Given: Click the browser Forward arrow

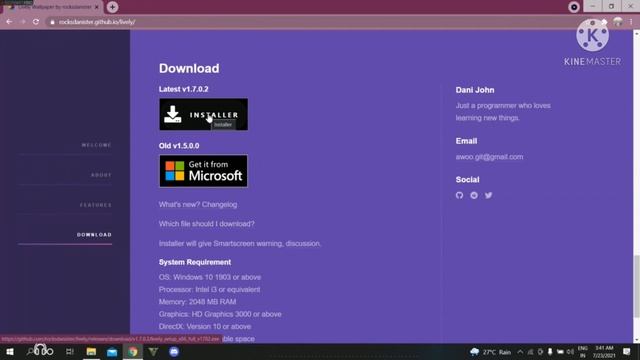Looking at the screenshot, I should (x=23, y=22).
